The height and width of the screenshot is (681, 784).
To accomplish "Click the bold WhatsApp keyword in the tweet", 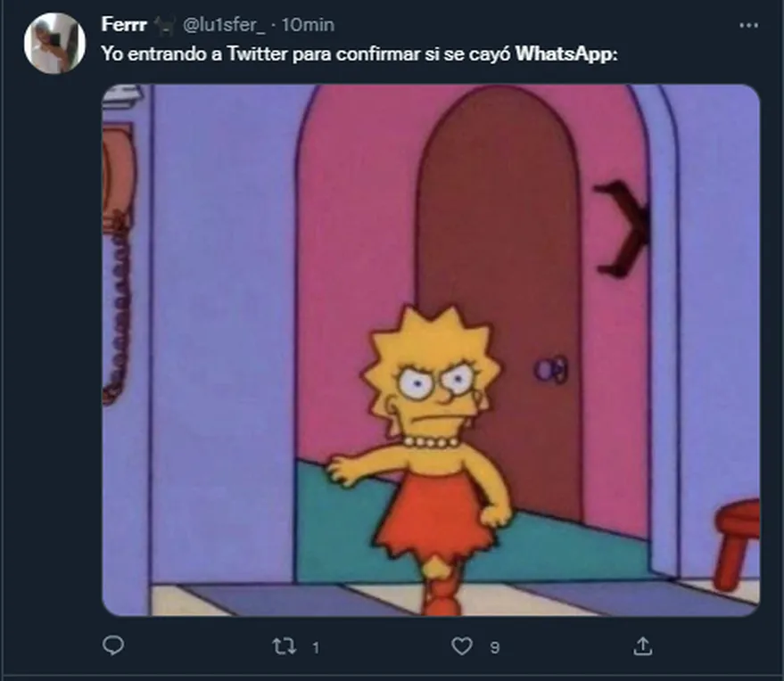I will (566, 54).
